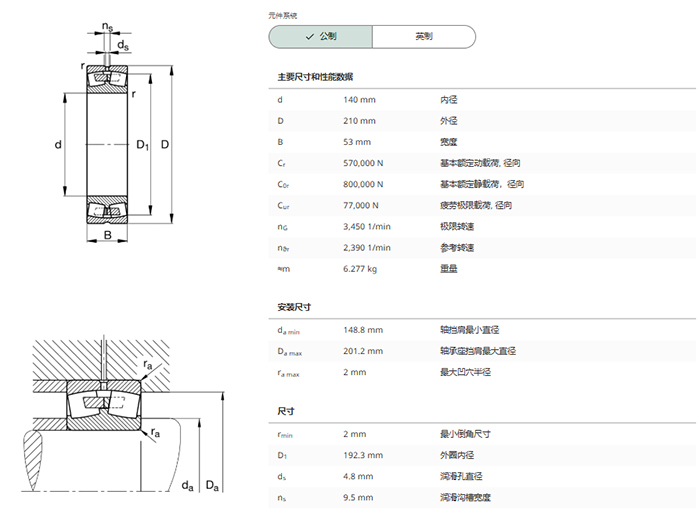Select the 主要尺寸和性能数据 section heading
The width and height of the screenshot is (700, 520).
coord(315,77)
